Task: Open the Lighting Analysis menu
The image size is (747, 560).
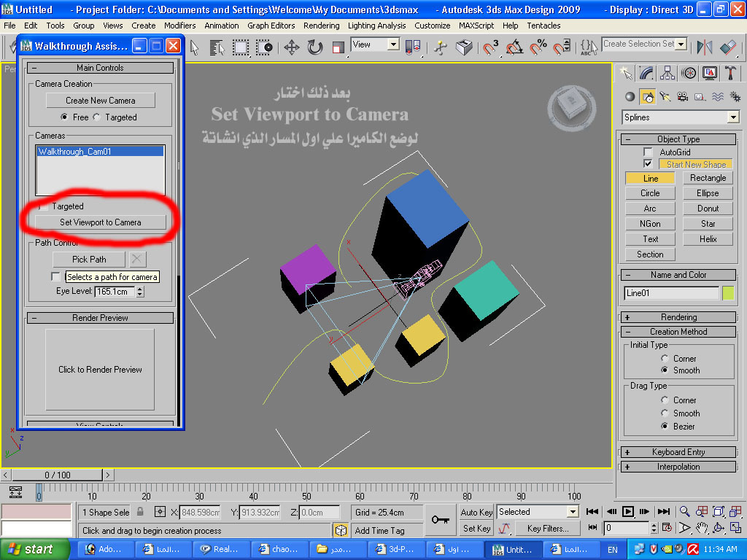Action: point(377,26)
